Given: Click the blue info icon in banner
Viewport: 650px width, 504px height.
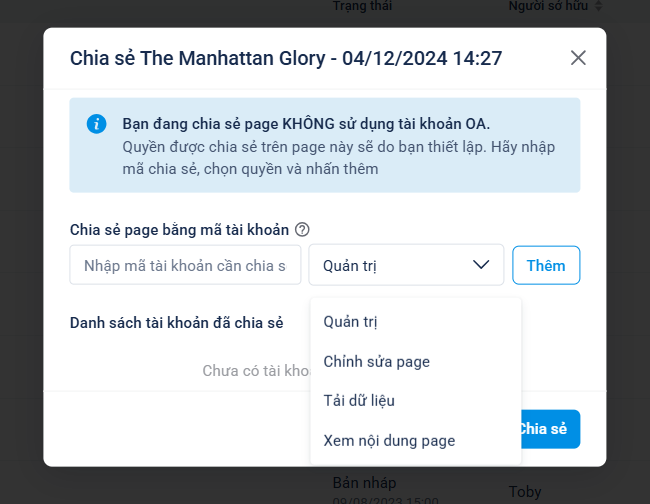Looking at the screenshot, I should [x=96, y=124].
